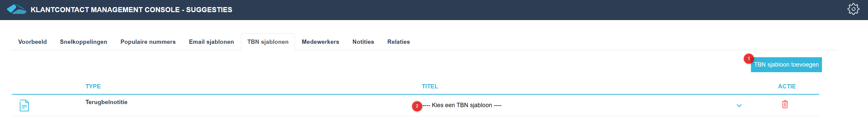
Task: Expand the dropdown using the blue chevron arrow
Action: tap(739, 106)
